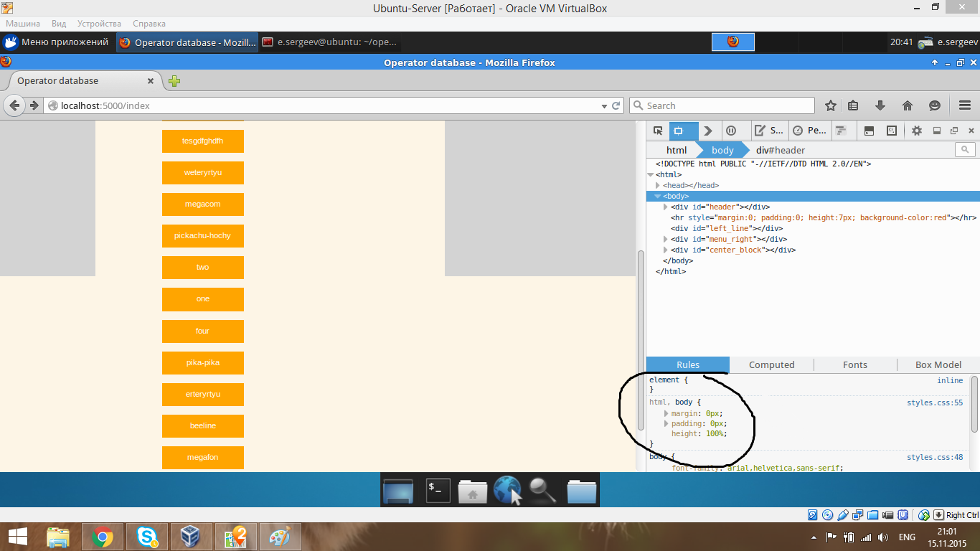Screen dimensions: 980x551
Task: Select html in the breadcrumb
Action: click(x=676, y=150)
